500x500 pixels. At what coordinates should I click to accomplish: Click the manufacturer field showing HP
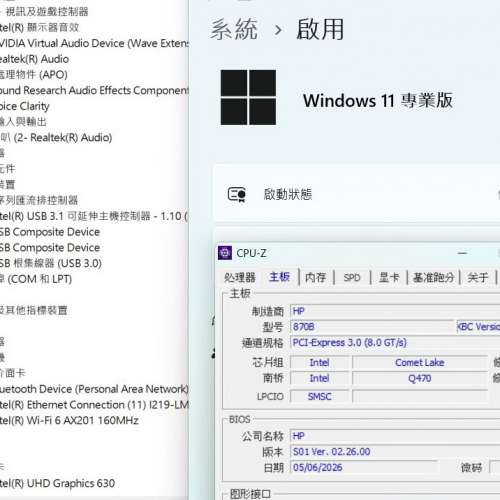[x=395, y=311]
